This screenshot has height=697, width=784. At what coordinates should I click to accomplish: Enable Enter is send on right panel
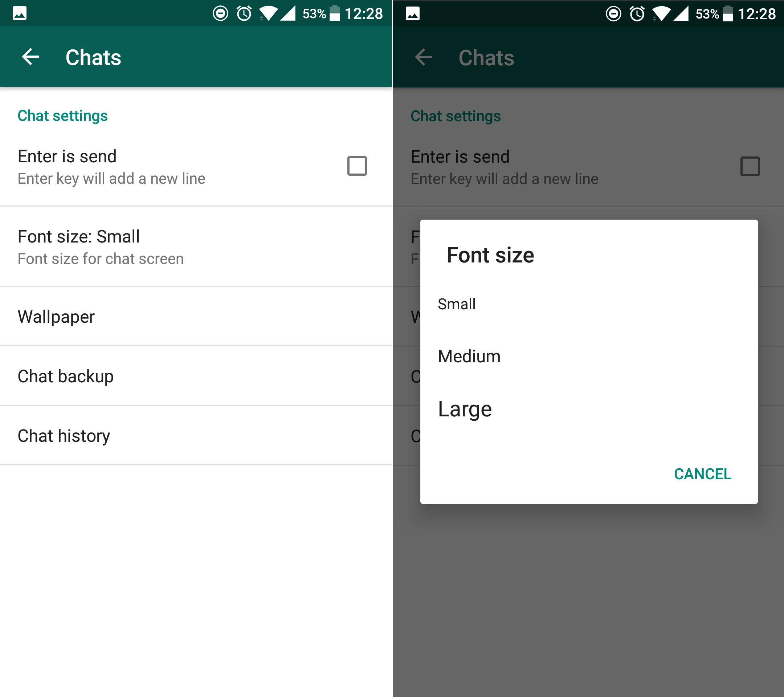(750, 166)
